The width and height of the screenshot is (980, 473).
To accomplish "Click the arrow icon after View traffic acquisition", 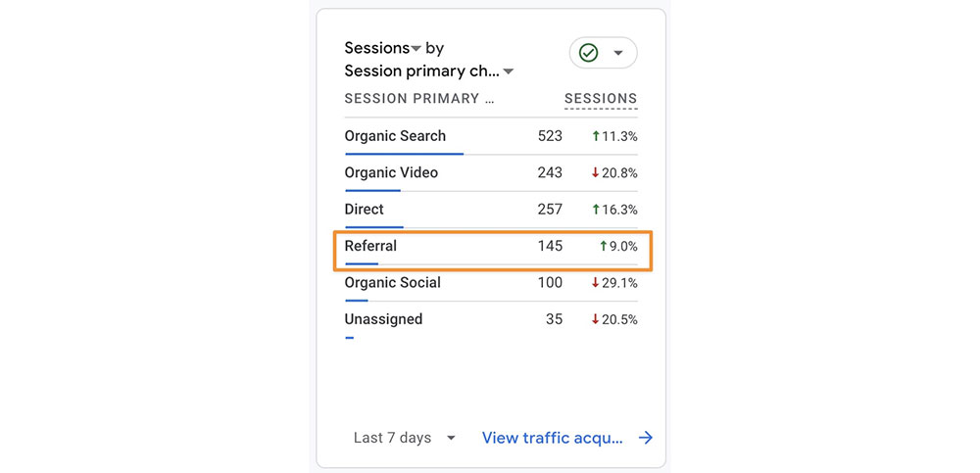I will click(645, 438).
